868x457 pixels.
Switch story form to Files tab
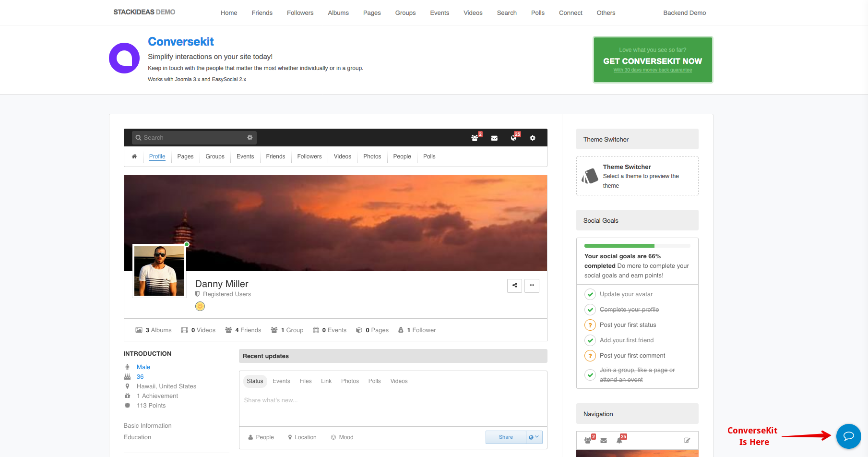(x=306, y=381)
